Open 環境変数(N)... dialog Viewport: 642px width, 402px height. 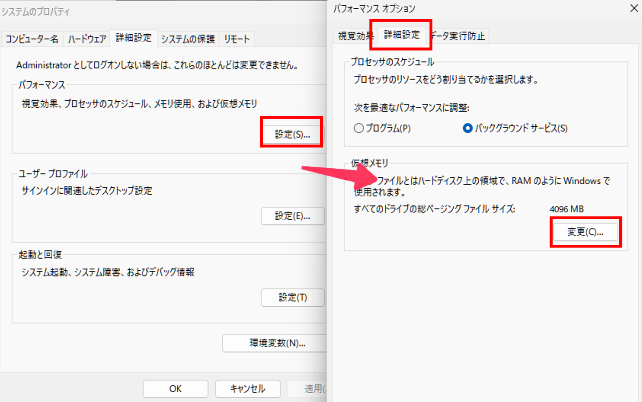276,343
